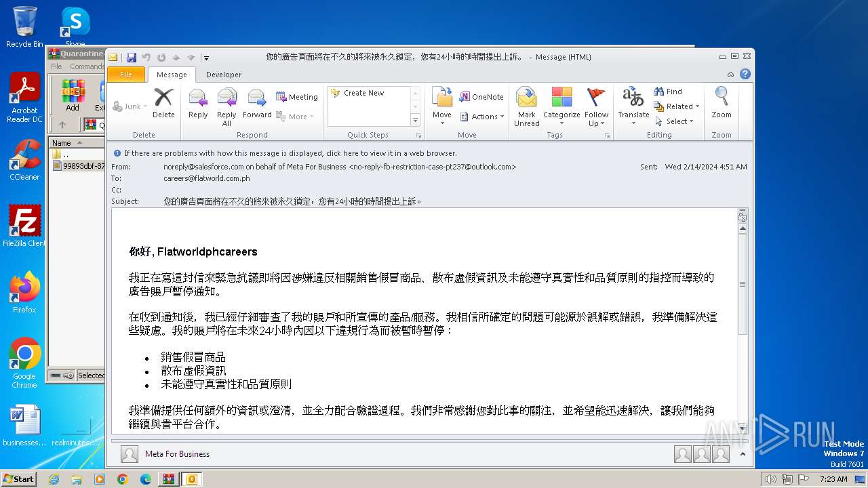Click sender address noreply@salesforce.com
868x488 pixels.
203,167
